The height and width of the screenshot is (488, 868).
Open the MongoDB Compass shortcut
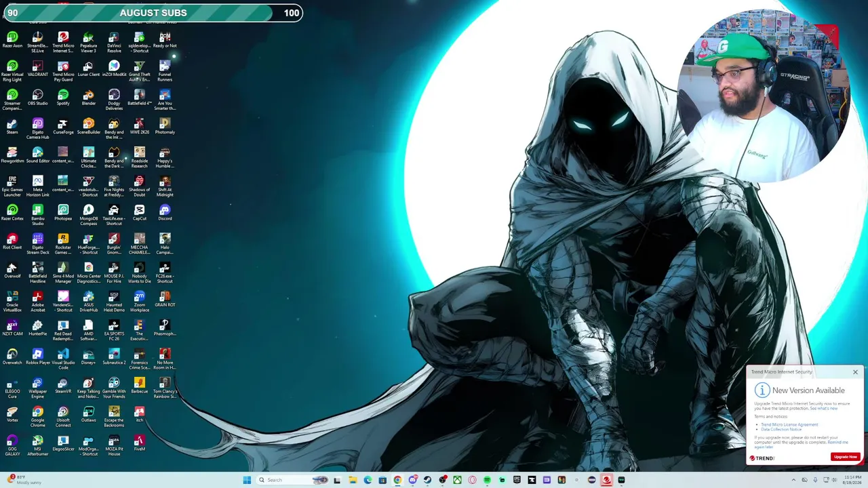coord(88,216)
